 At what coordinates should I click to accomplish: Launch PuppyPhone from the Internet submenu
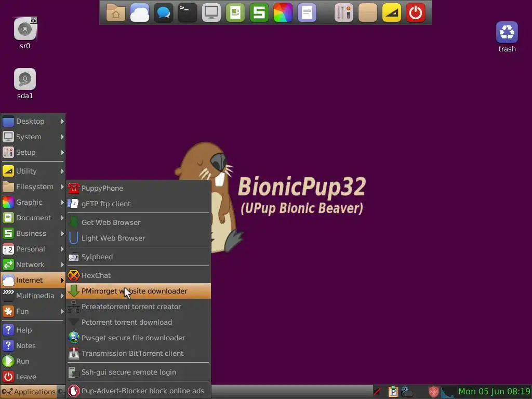pos(138,188)
